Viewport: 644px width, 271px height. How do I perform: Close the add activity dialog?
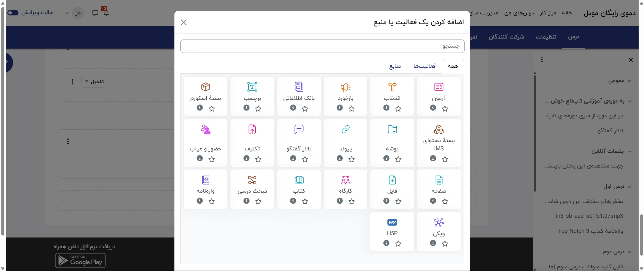click(183, 22)
